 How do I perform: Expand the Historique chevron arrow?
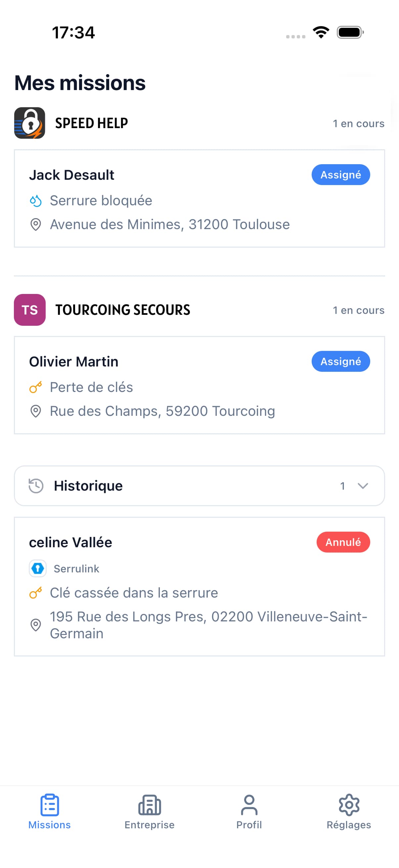[x=363, y=486]
